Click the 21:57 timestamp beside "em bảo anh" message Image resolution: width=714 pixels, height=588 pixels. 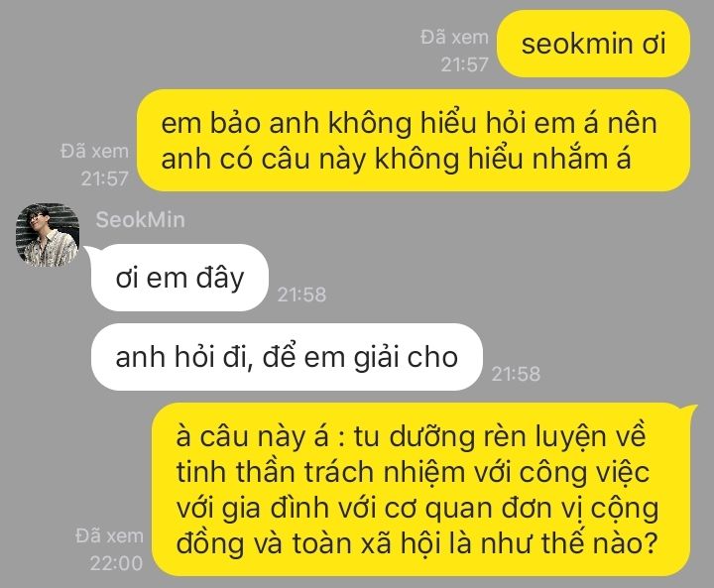[104, 178]
